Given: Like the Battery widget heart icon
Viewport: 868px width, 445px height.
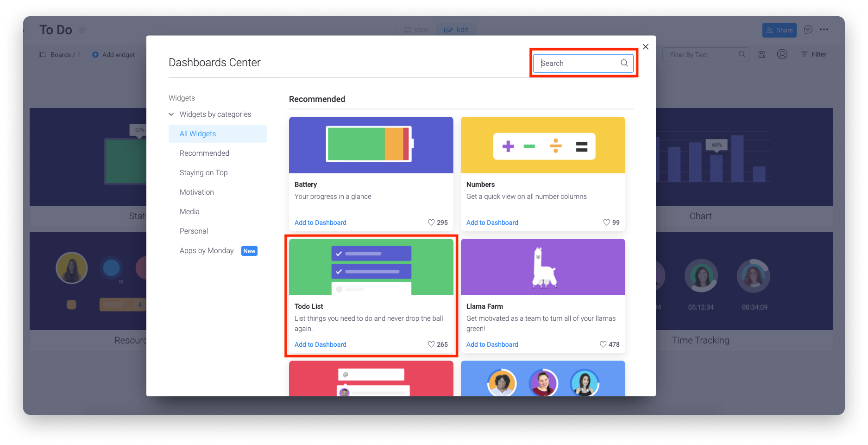Looking at the screenshot, I should [431, 222].
